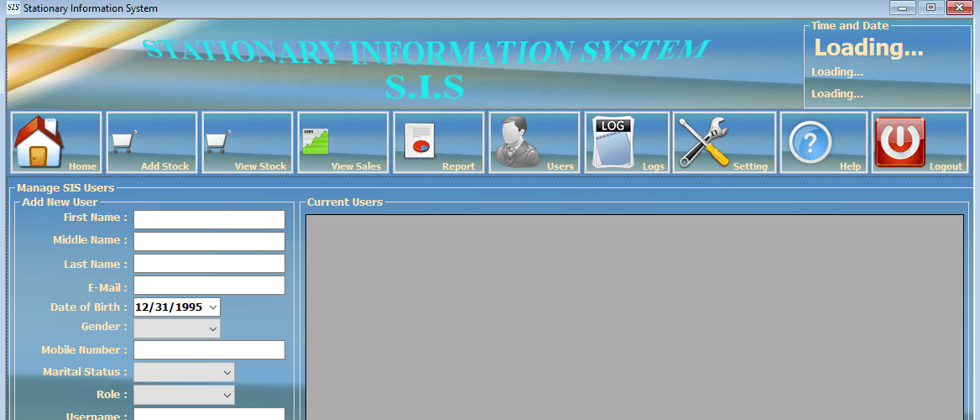Open the Date of Birth date picker dropdown
The height and width of the screenshot is (420, 980).
coord(213,307)
